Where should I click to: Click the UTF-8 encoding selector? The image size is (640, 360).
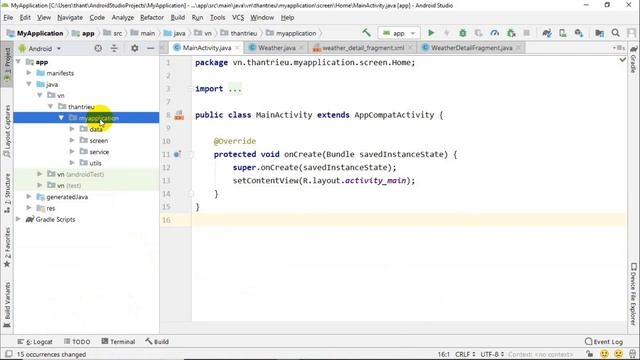[x=492, y=354]
